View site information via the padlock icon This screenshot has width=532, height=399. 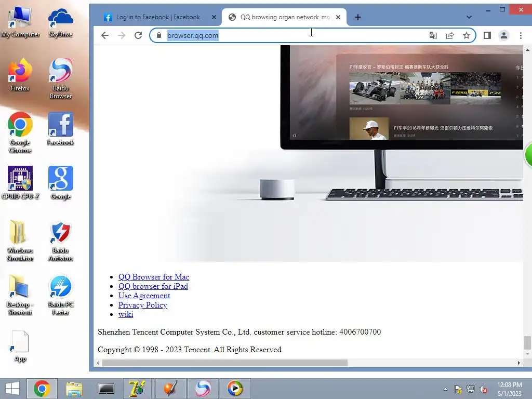[x=159, y=35]
